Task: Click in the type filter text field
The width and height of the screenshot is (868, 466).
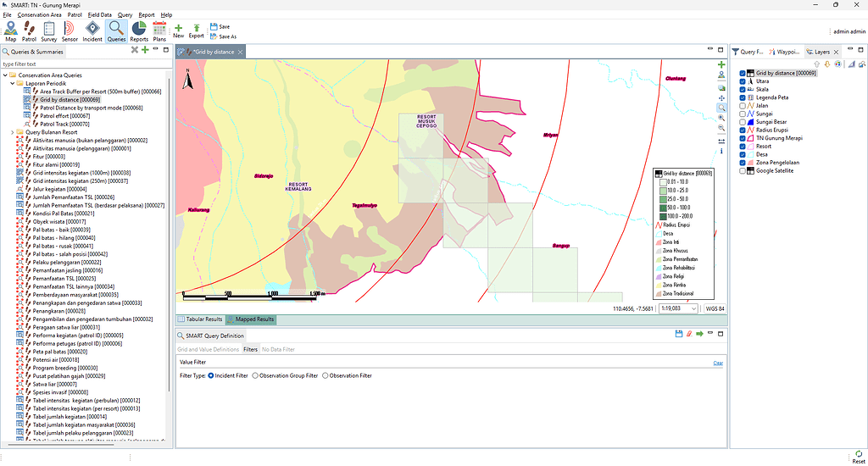Action: 85,64
